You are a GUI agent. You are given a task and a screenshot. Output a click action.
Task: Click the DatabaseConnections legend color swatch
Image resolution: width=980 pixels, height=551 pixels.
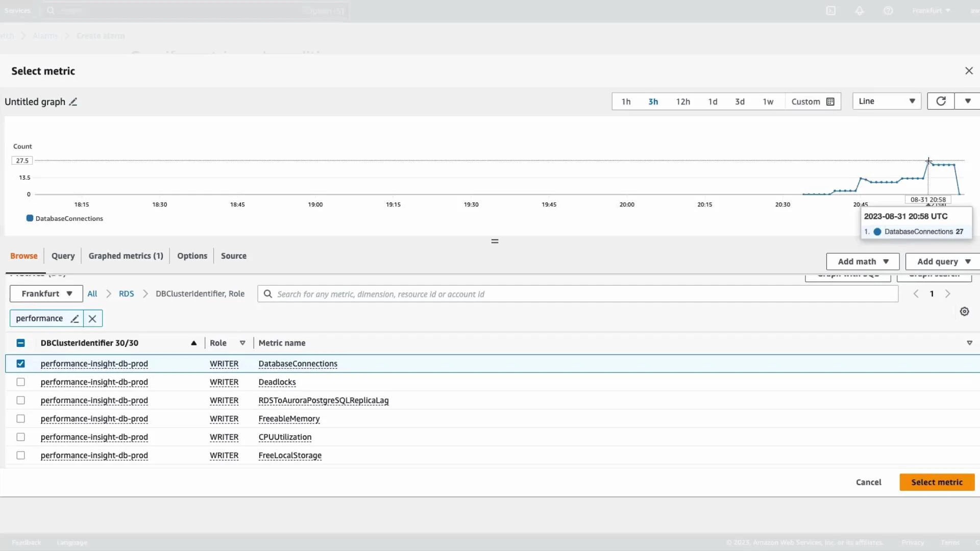[29, 218]
